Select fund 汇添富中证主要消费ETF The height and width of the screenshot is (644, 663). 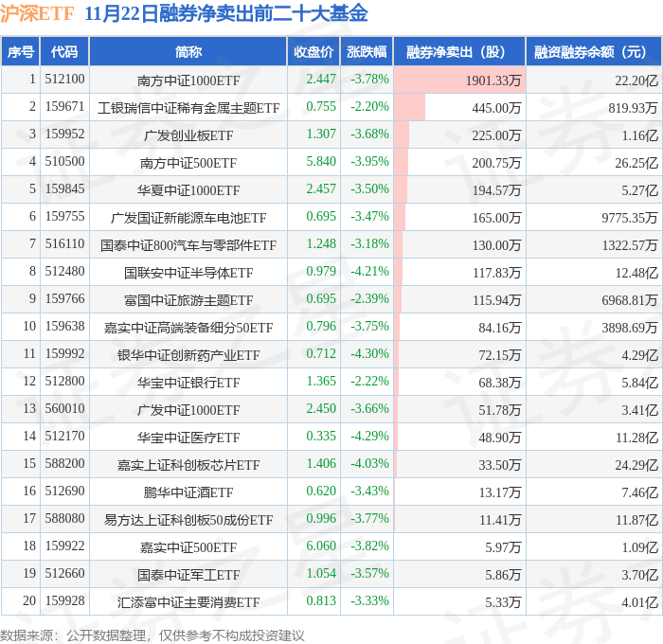pyautogui.click(x=188, y=602)
